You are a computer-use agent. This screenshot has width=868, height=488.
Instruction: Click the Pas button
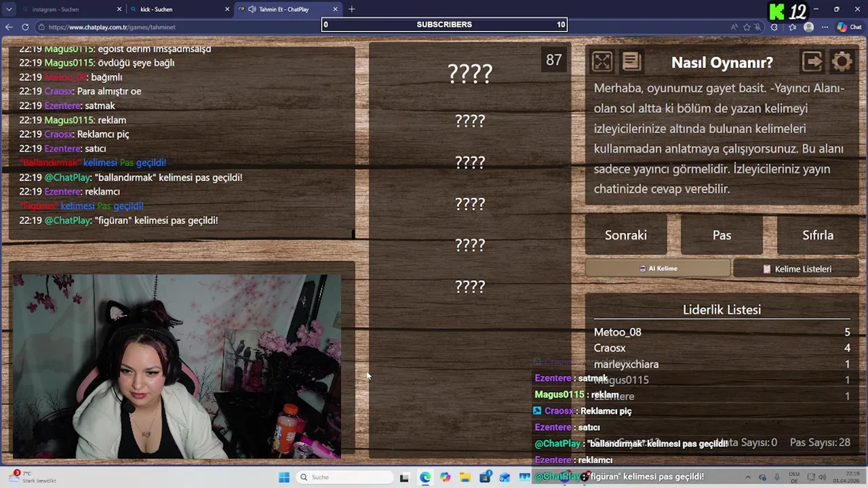722,235
